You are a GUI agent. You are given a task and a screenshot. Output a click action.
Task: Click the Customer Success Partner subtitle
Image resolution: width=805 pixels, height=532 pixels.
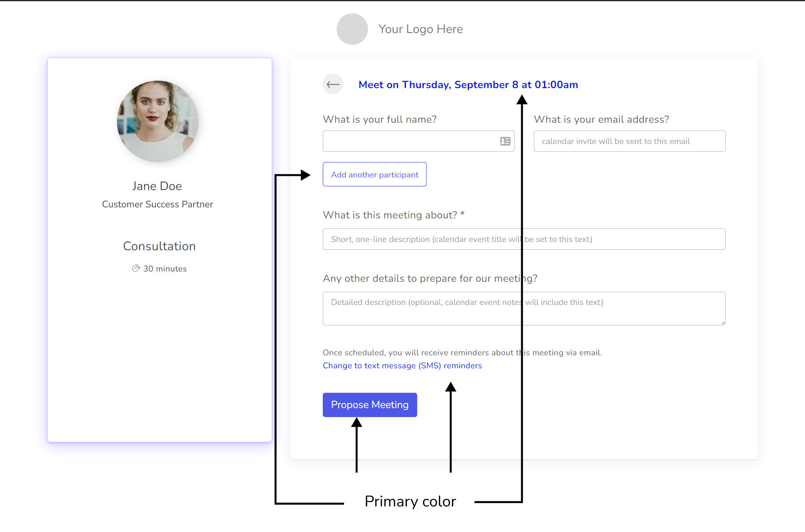[x=157, y=204]
